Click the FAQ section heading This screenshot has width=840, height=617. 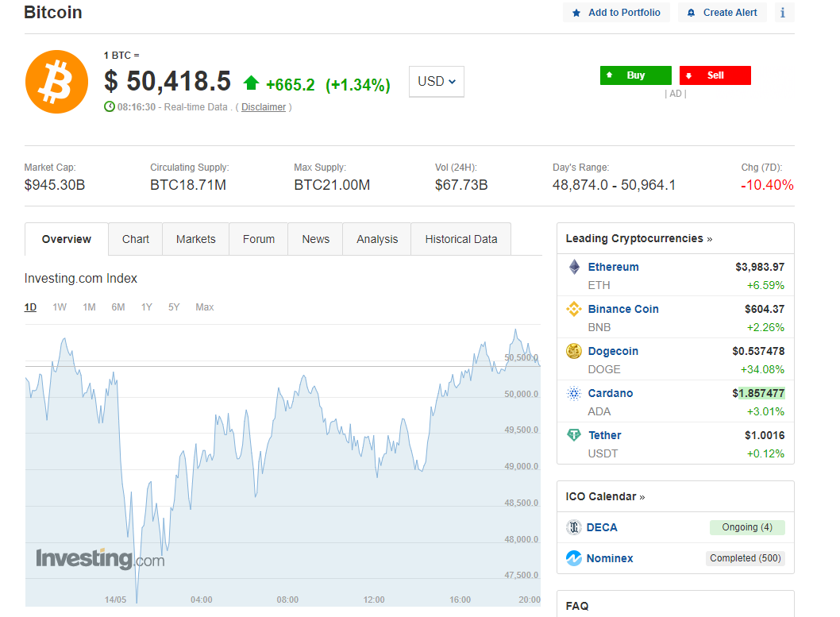(577, 606)
